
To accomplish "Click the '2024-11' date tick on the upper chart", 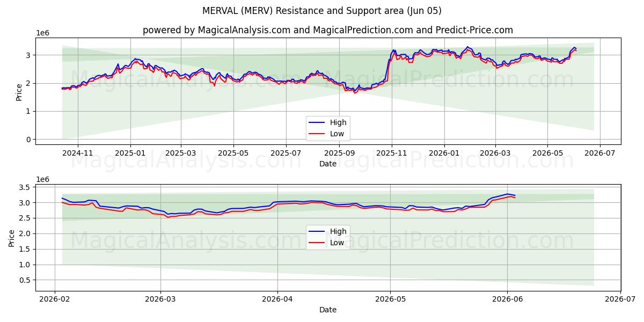I will tap(78, 152).
